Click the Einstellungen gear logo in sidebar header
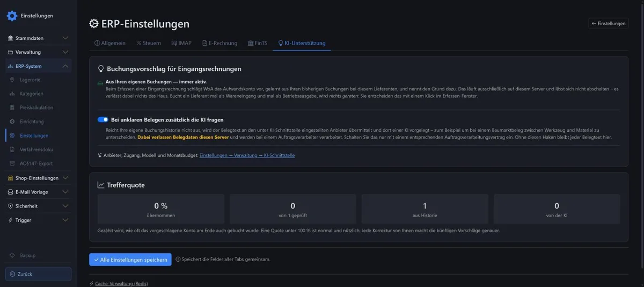 12,16
